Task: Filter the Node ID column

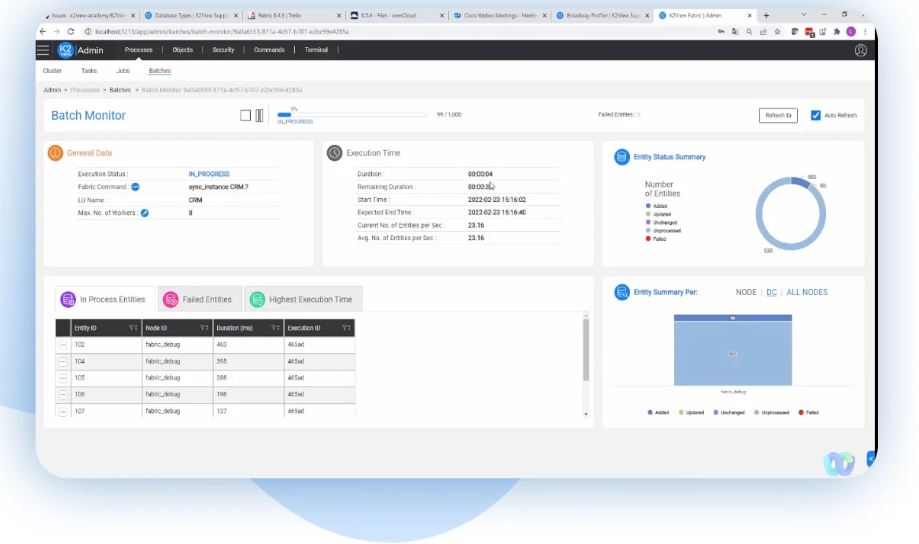Action: click(x=204, y=328)
